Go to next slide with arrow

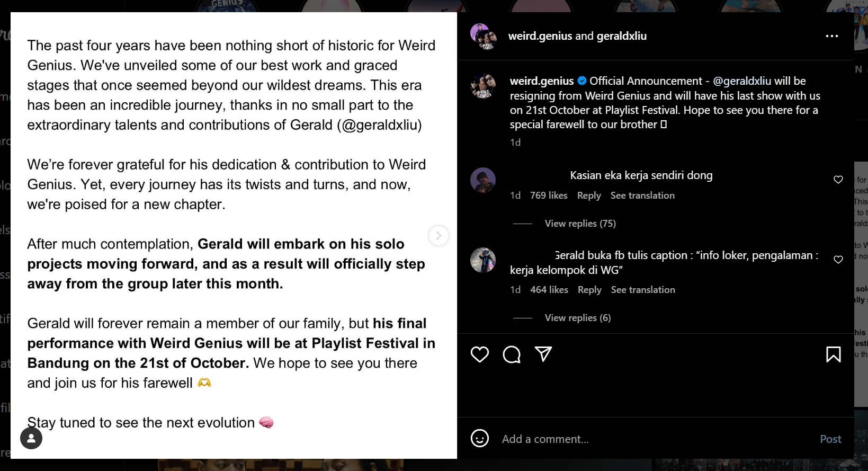439,236
